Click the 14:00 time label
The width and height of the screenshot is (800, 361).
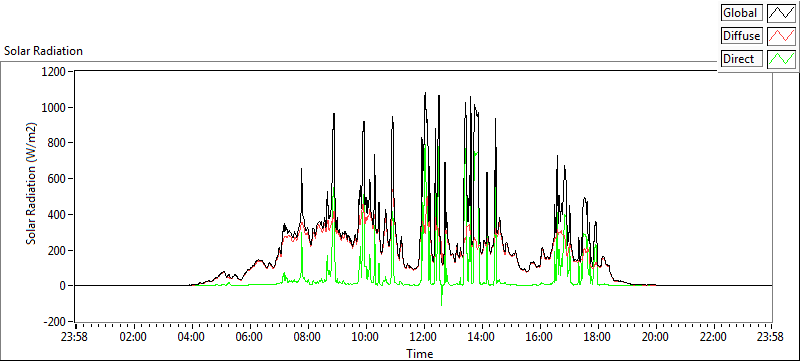[x=482, y=337]
